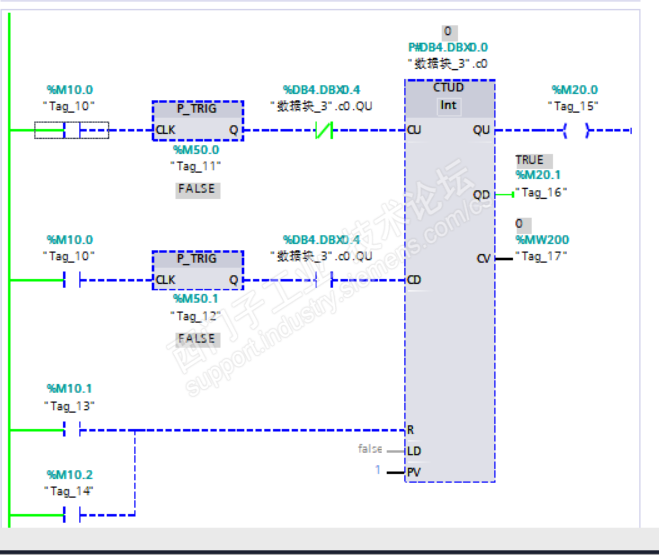This screenshot has height=555, width=659.
Task: Click the CV output pin of CTUD
Action: coord(484,258)
